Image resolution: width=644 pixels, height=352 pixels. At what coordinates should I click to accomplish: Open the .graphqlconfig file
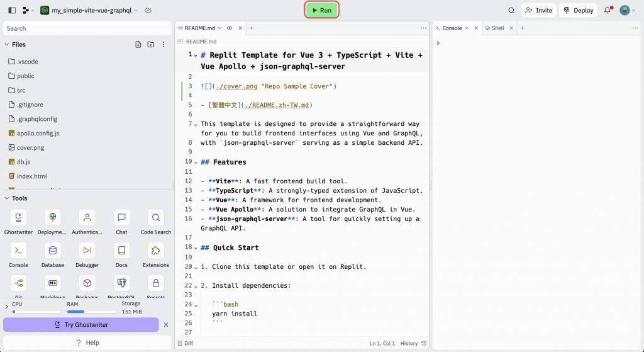33,119
